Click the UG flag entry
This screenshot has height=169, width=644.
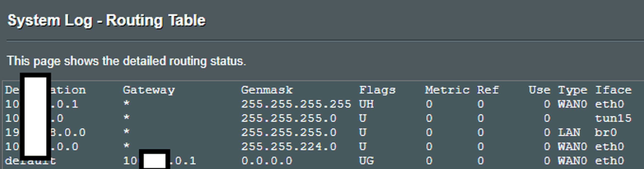click(x=366, y=161)
